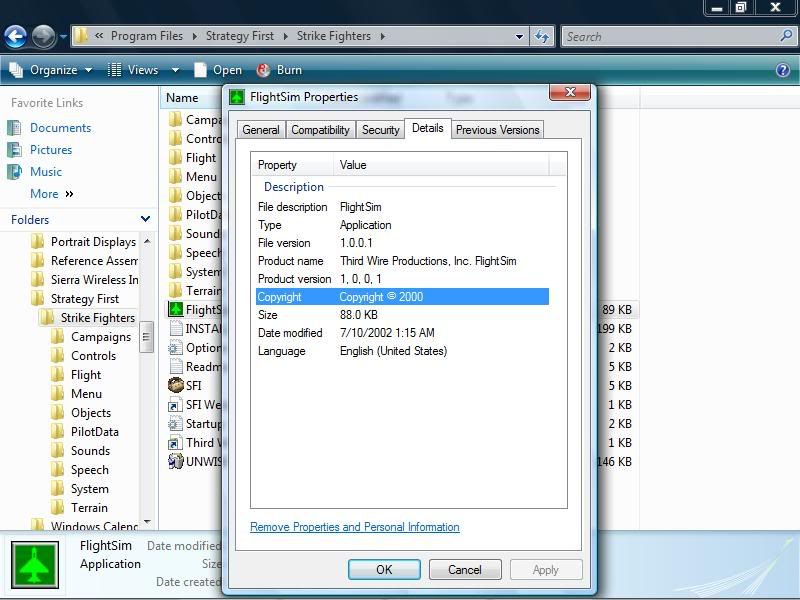Click the Terrain folder icon in tree

[58, 508]
